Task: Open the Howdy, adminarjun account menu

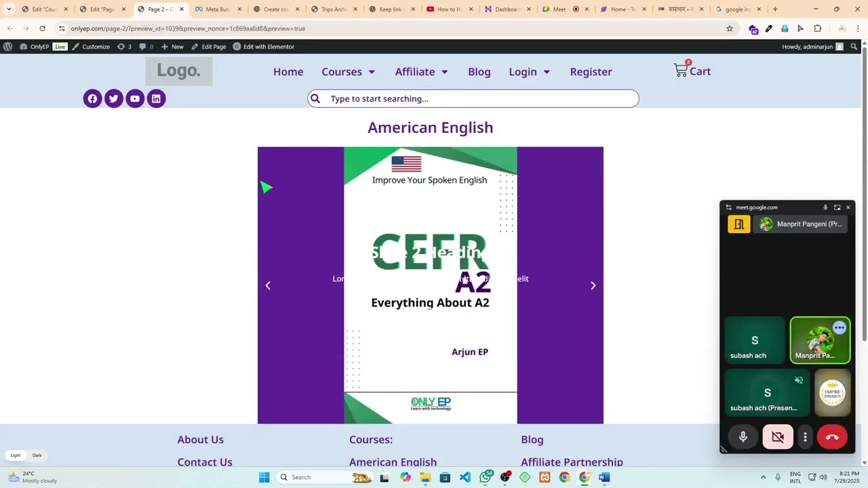Action: tap(812, 47)
